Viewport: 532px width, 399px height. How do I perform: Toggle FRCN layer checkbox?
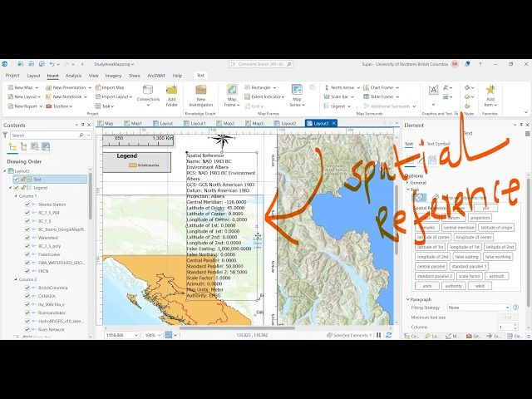pos(27,271)
